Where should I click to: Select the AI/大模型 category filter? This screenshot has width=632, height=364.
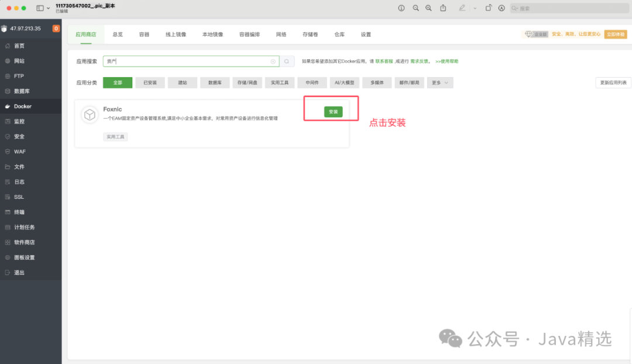tap(344, 83)
